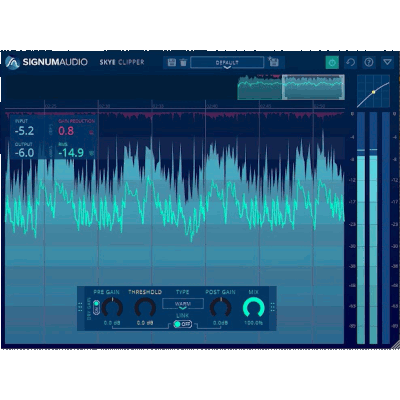400x400 pixels.
Task: Save preset as new with starred floppy icon
Action: point(273,62)
